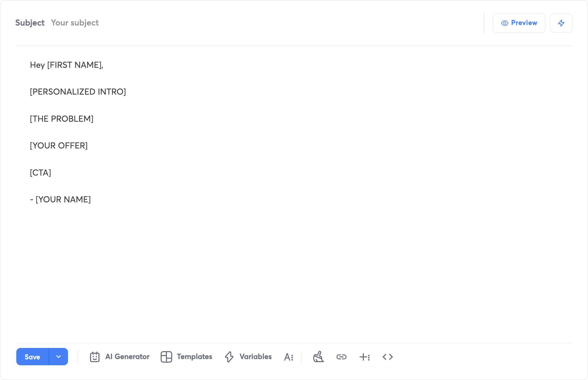The height and width of the screenshot is (380, 588).
Task: Click the top-right lightning bolt icon
Action: (561, 23)
